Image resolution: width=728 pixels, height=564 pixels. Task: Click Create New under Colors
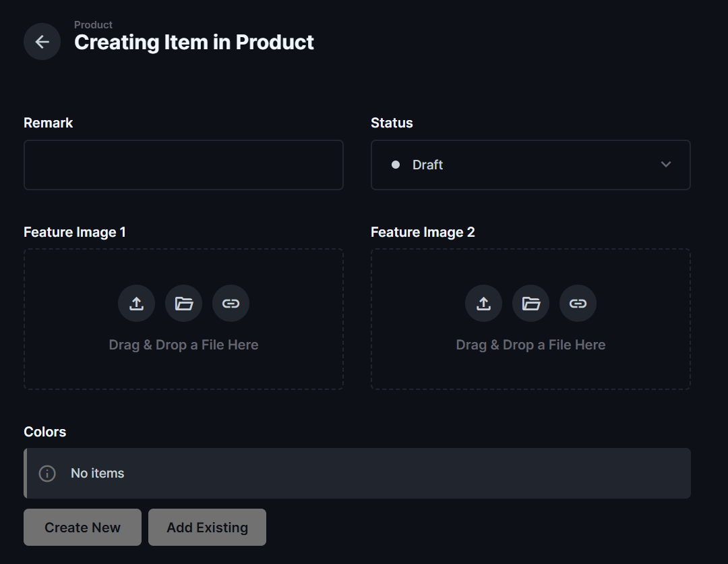[x=82, y=527]
